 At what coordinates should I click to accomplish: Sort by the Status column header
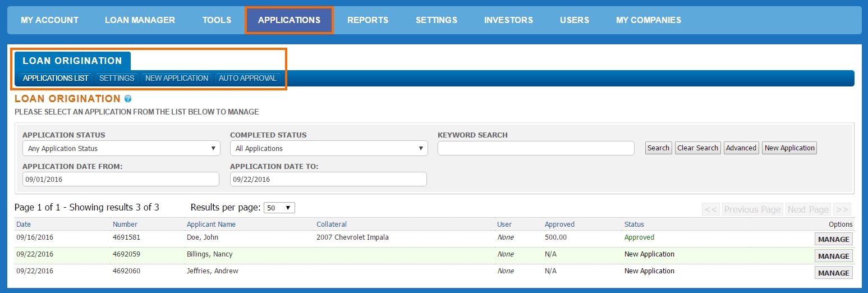click(634, 225)
